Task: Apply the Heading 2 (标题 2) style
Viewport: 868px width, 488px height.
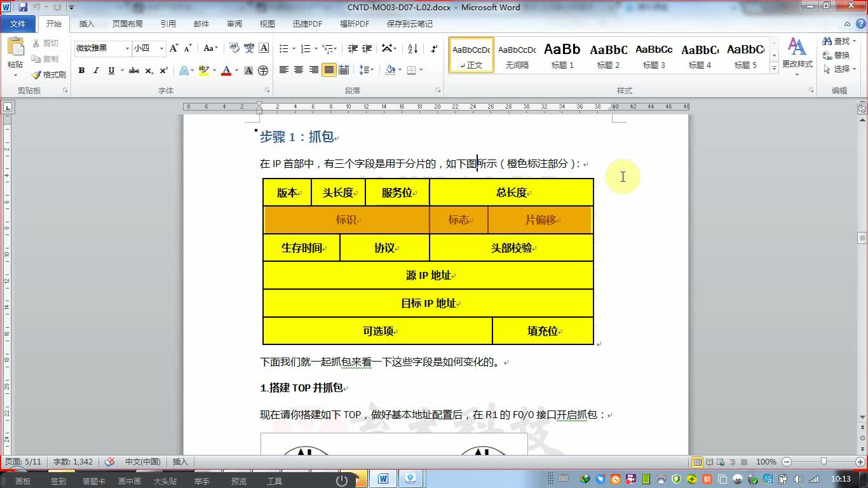Action: click(x=608, y=55)
